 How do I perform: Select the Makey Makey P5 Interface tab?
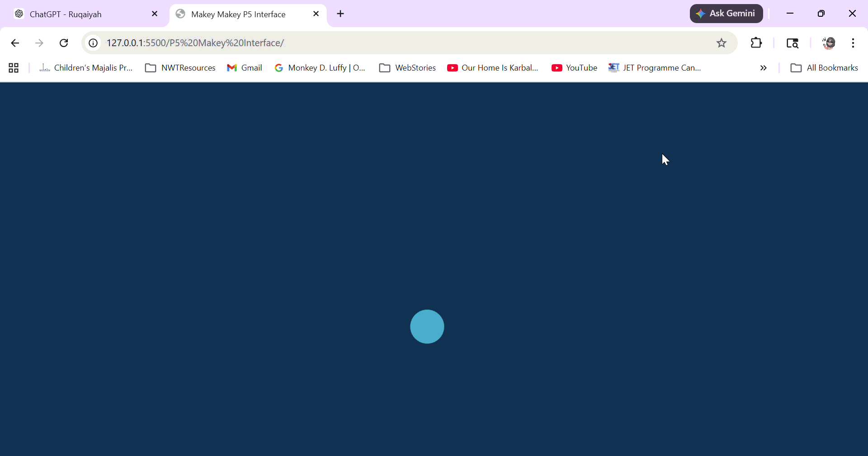point(247,14)
